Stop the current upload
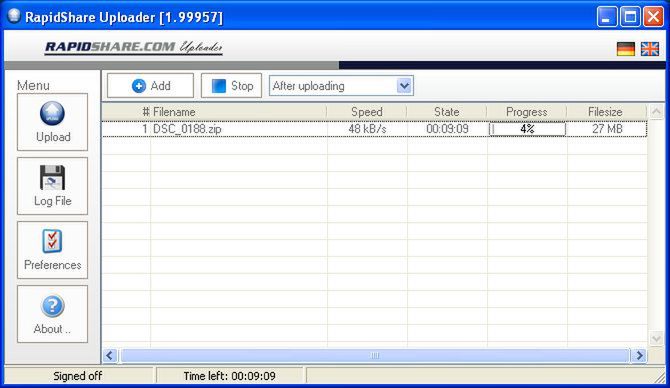This screenshot has width=670, height=388. [x=231, y=85]
